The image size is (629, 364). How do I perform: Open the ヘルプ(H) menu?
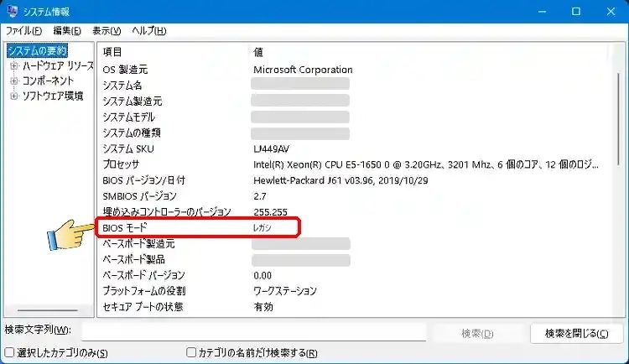click(148, 31)
